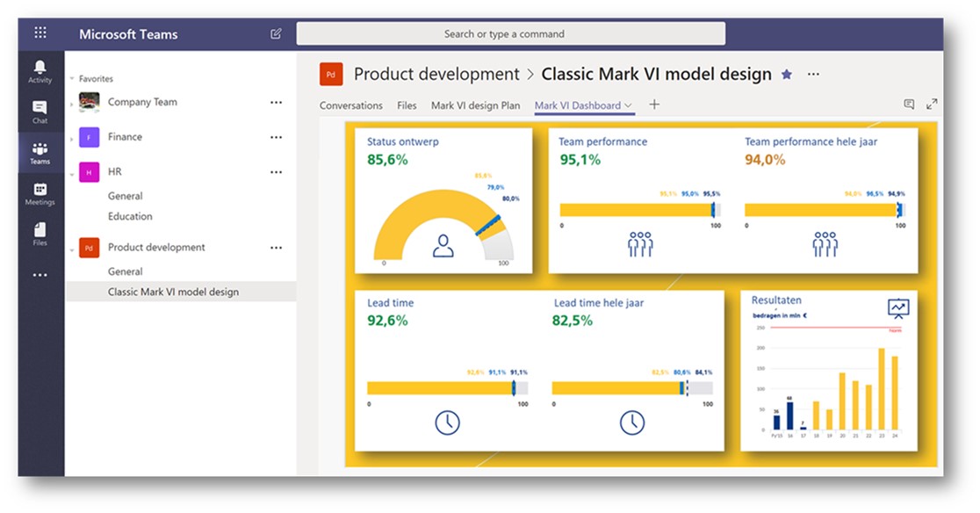Screen dimensions: 980x513
Task: Click Classic Mark VI model design title
Action: point(656,74)
